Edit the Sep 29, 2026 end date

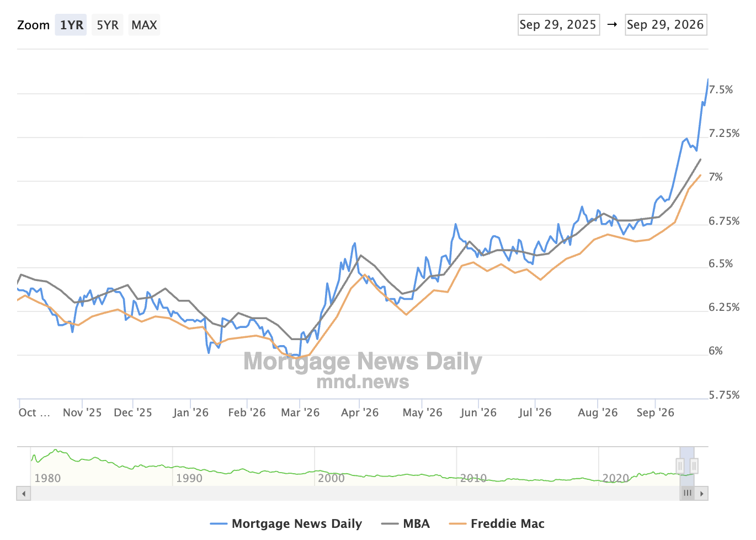pyautogui.click(x=666, y=25)
